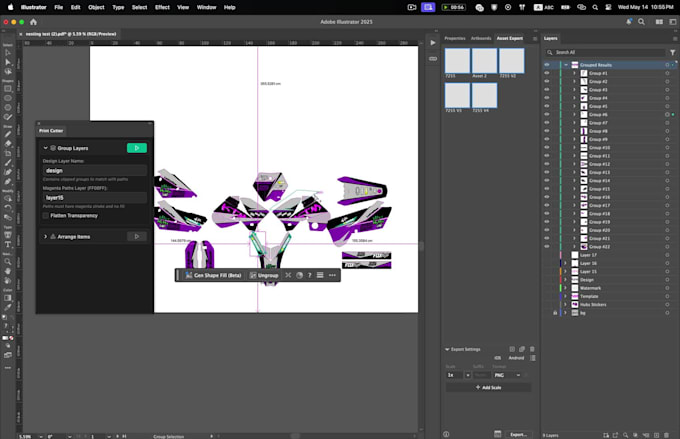Click the Layers filter funnel icon

tap(672, 52)
